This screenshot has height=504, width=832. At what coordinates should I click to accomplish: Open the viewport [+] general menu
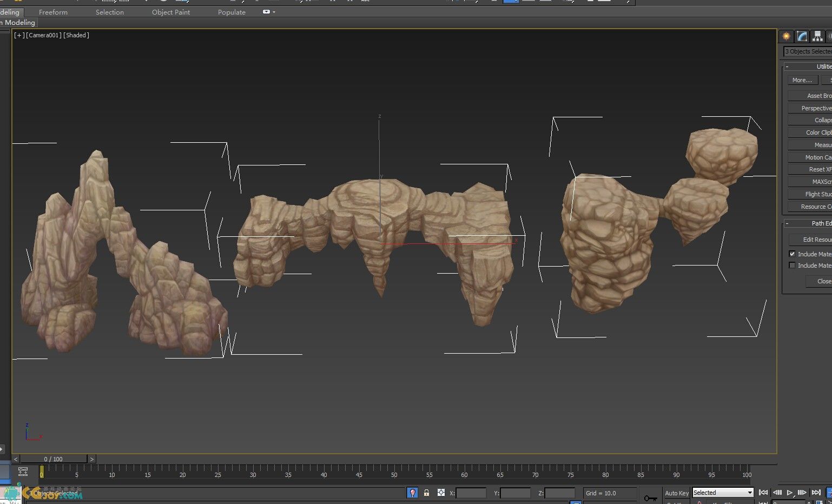point(19,35)
